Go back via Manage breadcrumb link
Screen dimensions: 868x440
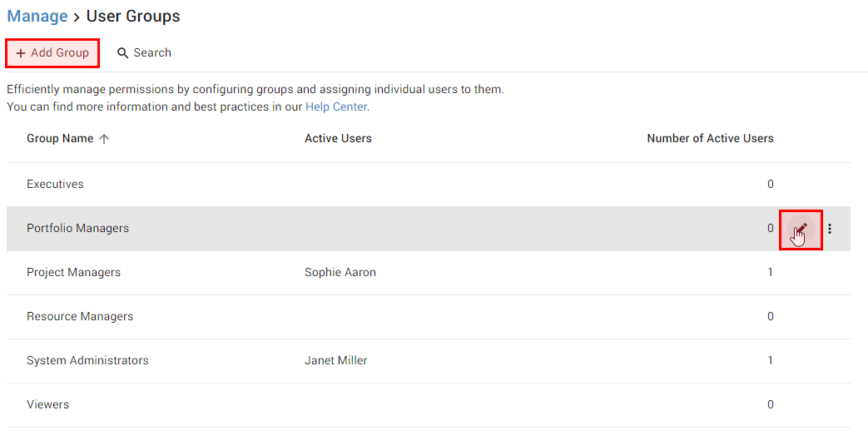37,16
